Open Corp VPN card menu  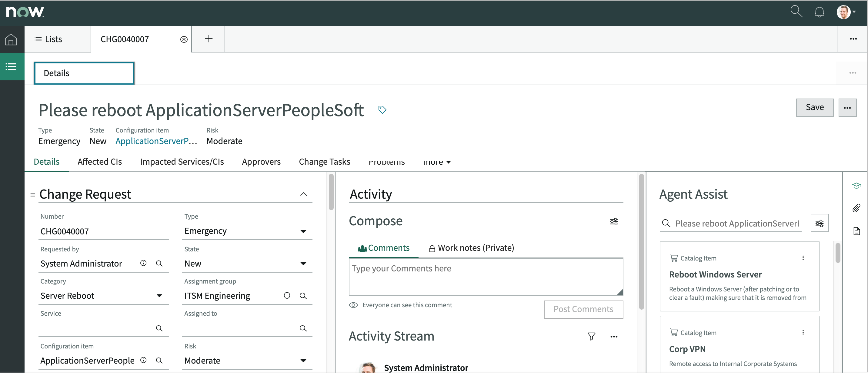tap(803, 333)
